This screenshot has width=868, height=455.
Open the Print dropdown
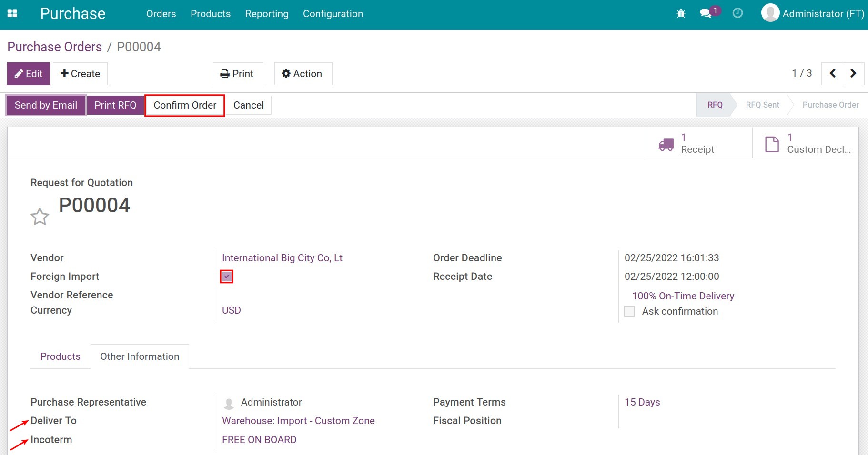point(237,74)
